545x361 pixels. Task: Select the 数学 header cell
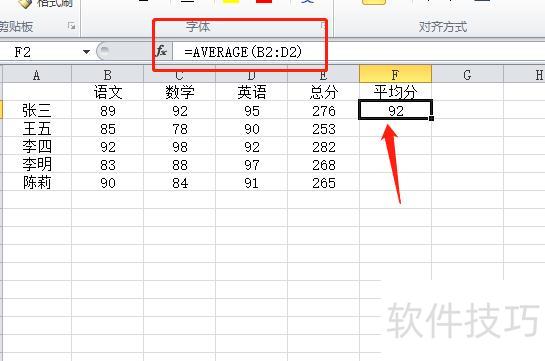click(179, 92)
